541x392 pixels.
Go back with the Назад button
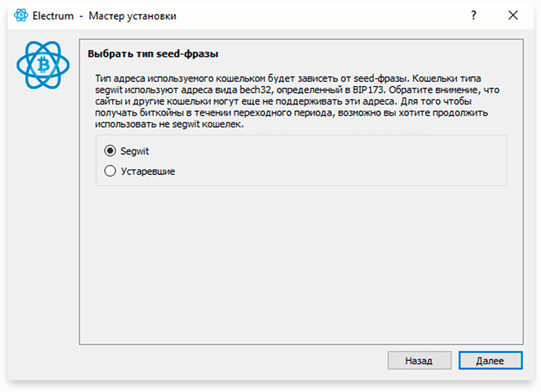(419, 360)
